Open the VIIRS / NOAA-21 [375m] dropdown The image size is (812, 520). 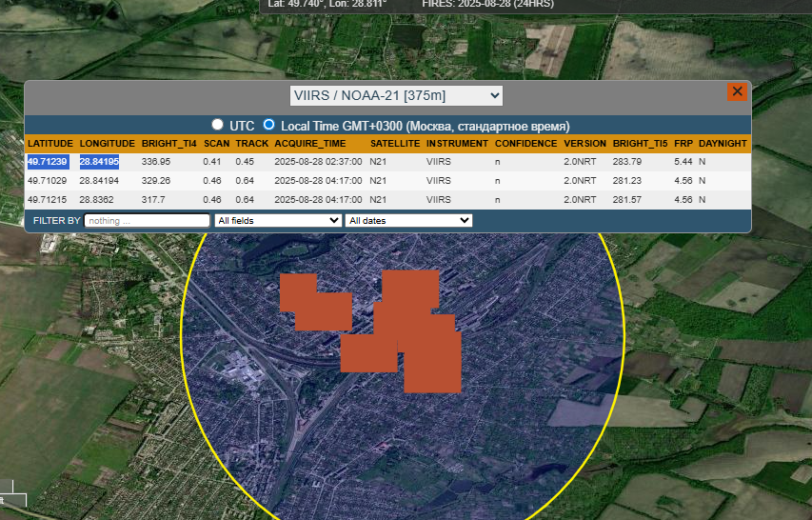pos(396,96)
